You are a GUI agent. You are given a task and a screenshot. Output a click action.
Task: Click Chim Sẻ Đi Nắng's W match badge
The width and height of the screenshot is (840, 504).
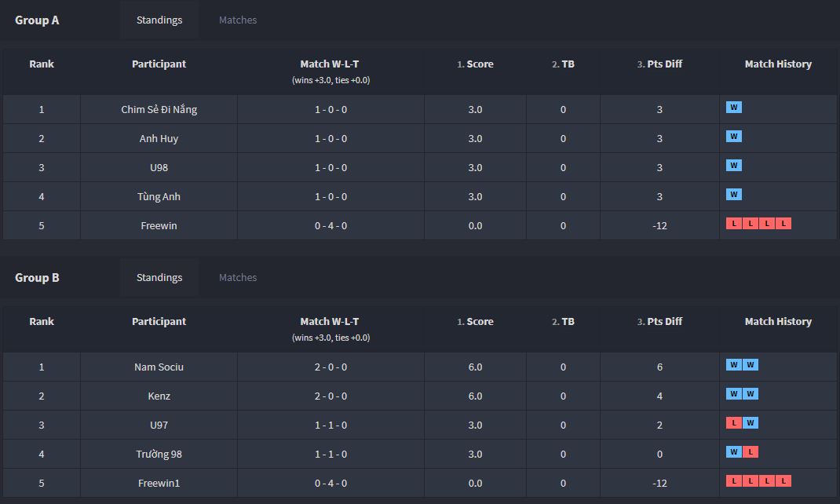tap(734, 108)
